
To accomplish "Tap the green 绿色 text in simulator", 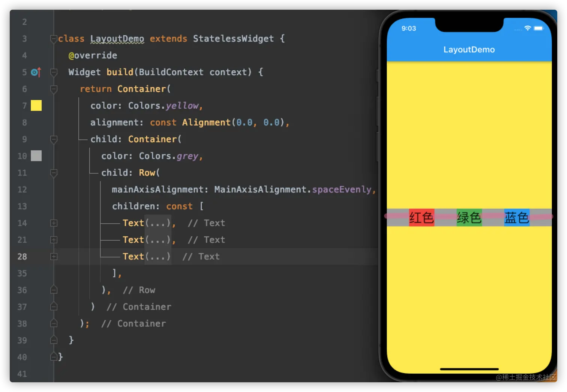I will coord(469,218).
